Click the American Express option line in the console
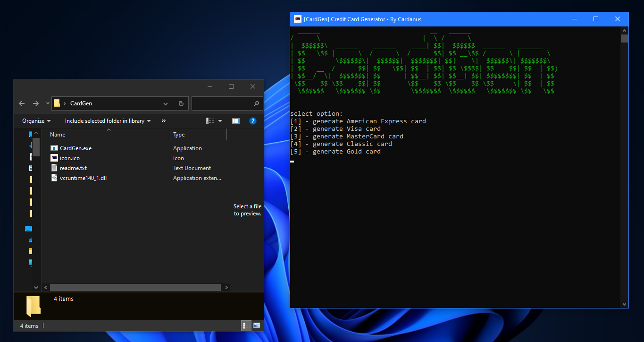The height and width of the screenshot is (342, 644). tap(358, 121)
